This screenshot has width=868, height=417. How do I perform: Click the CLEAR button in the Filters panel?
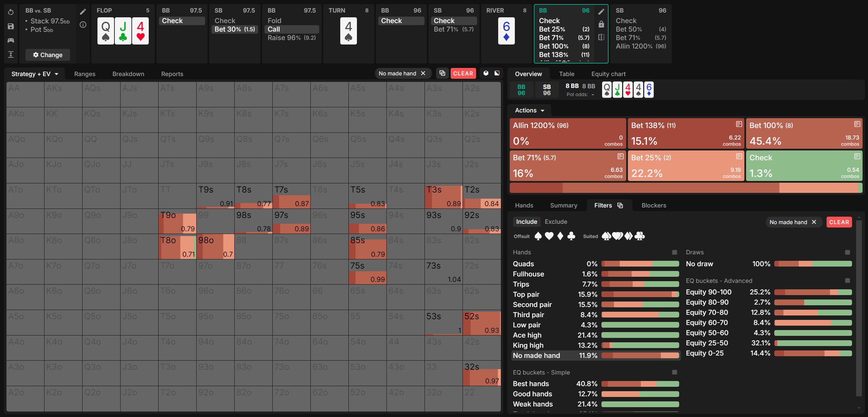coord(839,222)
